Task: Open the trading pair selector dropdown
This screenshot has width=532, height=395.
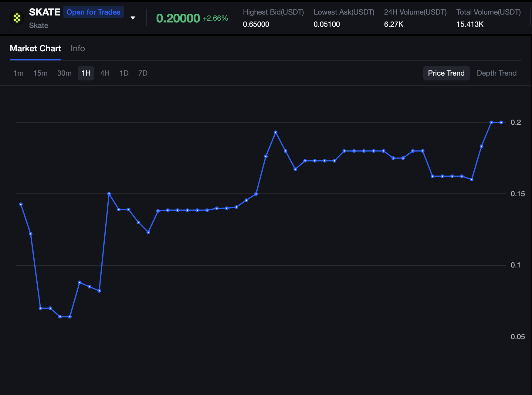Action: point(133,18)
